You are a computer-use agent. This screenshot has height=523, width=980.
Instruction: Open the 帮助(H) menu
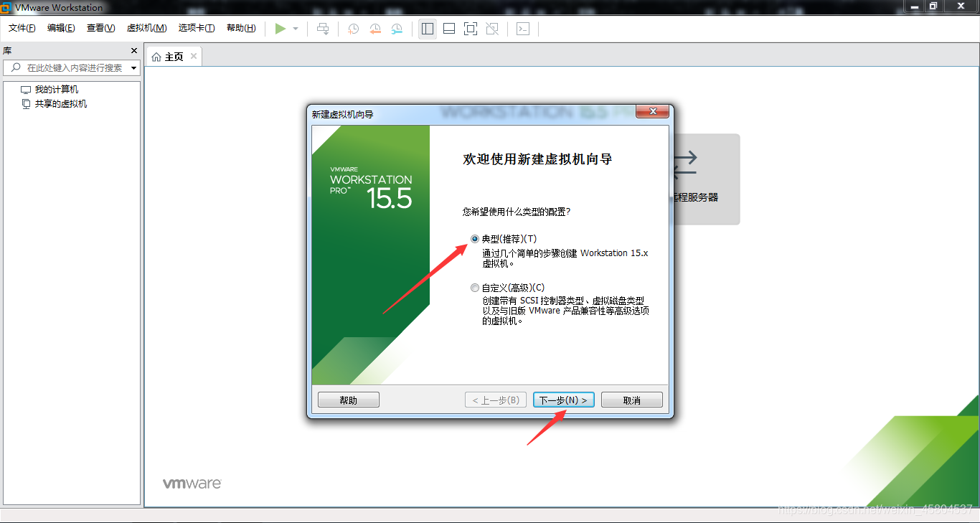[x=241, y=28]
